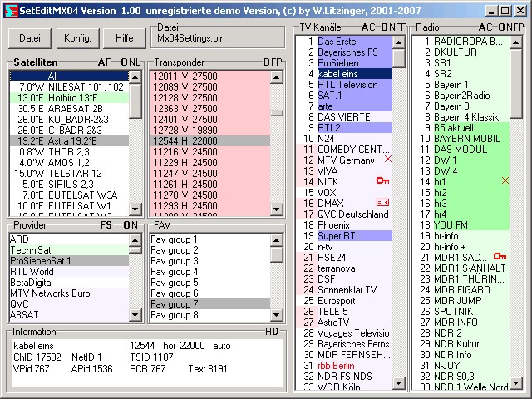Select transponder '12728 V 19890'
532x399 pixels.
[x=210, y=130]
